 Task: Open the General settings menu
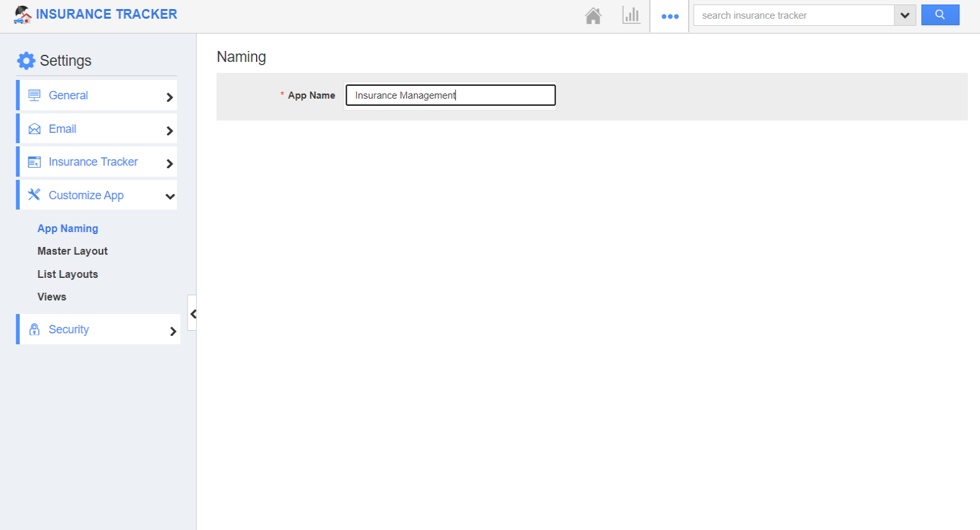pyautogui.click(x=97, y=95)
